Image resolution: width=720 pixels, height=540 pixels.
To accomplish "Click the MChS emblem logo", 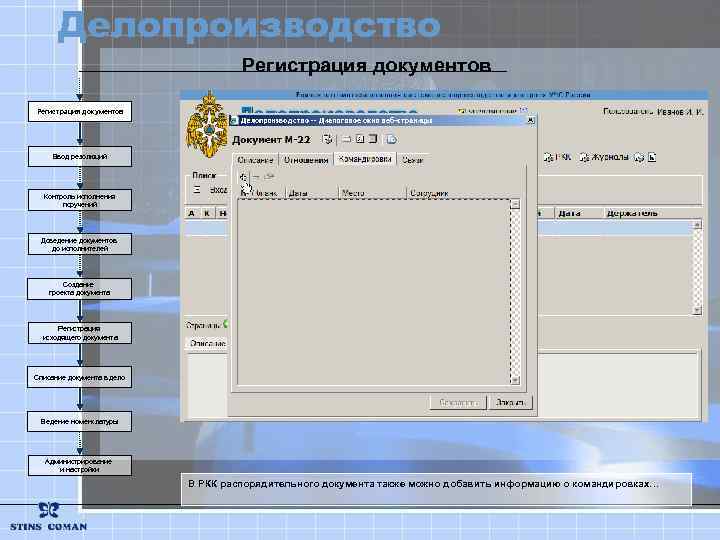I will 207,125.
